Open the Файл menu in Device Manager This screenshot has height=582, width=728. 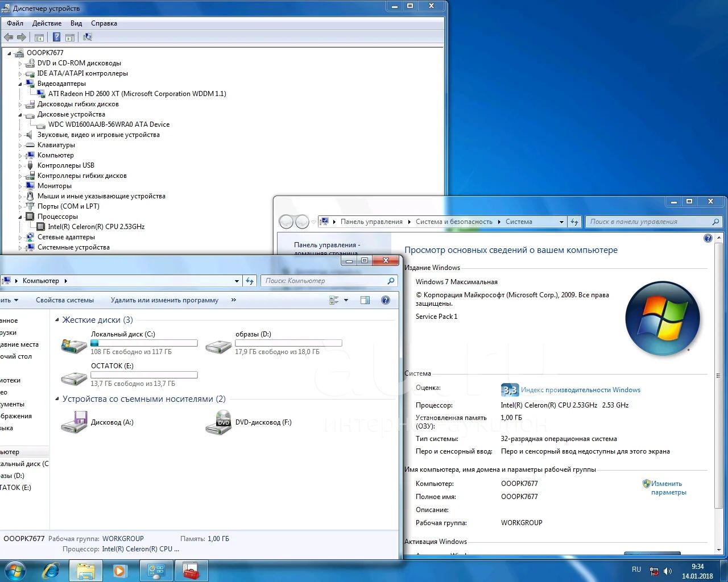click(15, 23)
